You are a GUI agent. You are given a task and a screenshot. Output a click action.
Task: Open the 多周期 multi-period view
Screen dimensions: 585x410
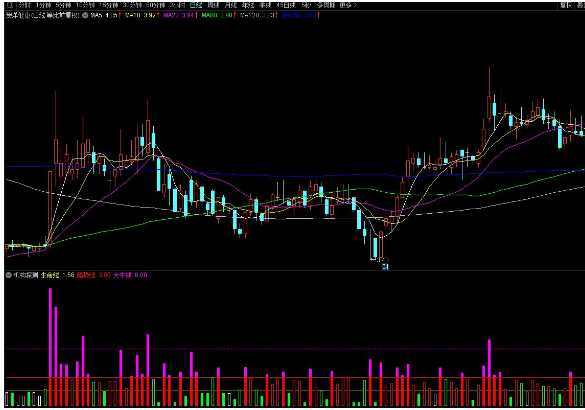pos(326,5)
